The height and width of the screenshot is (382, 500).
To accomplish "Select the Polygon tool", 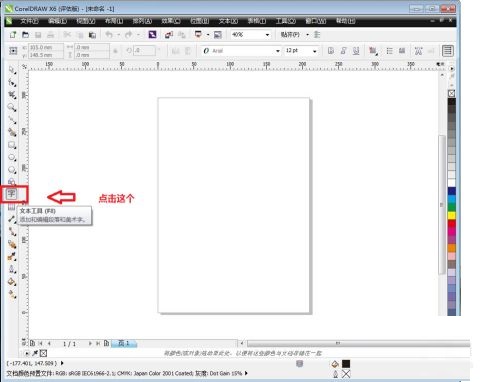I will pos(12,170).
